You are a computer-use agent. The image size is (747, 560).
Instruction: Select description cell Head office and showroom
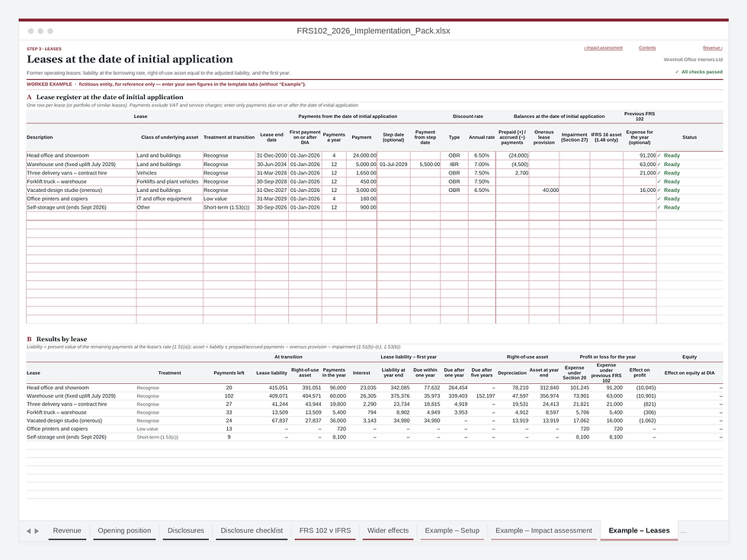pos(81,155)
